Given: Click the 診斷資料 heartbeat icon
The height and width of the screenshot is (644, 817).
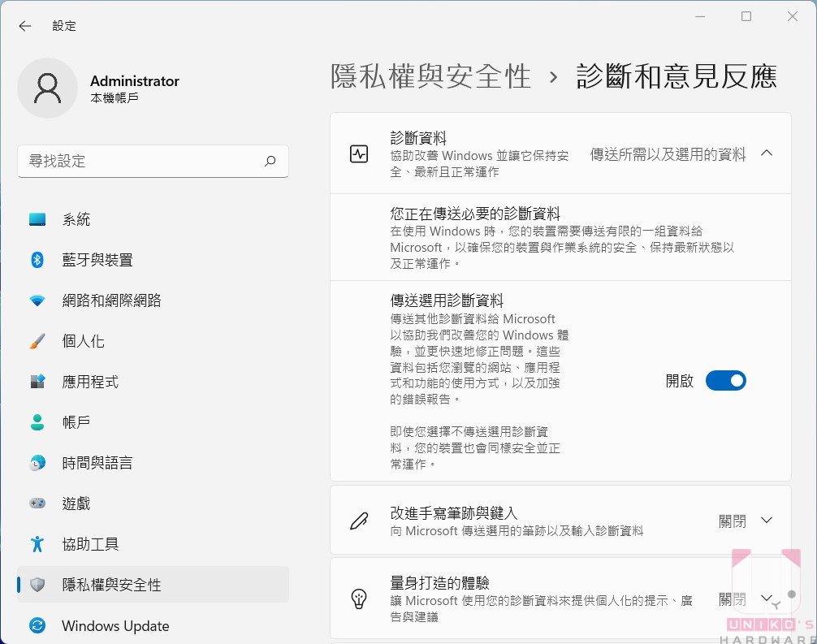Looking at the screenshot, I should 358,154.
